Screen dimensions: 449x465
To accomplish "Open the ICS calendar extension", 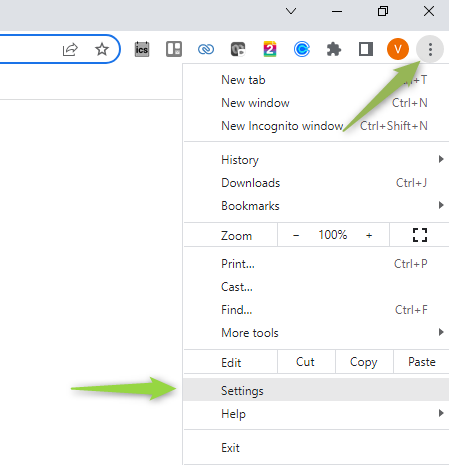I will (x=142, y=49).
